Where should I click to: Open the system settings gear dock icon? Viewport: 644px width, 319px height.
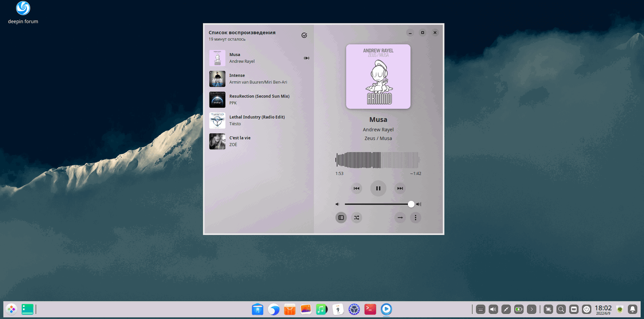coord(354,309)
